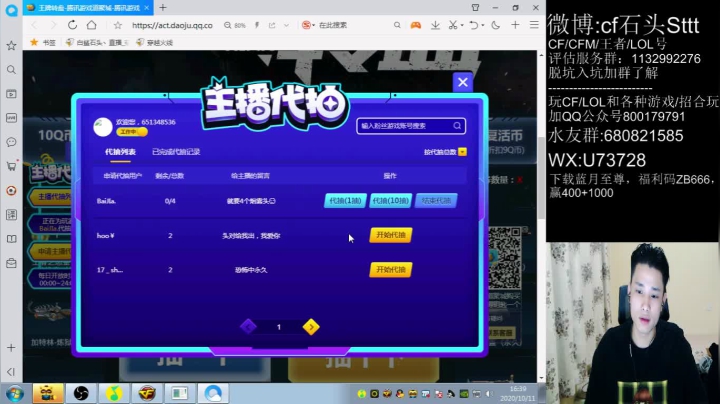Click the share icon in address bar
Image resolution: width=720 pixels, height=404 pixels.
coord(272,25)
